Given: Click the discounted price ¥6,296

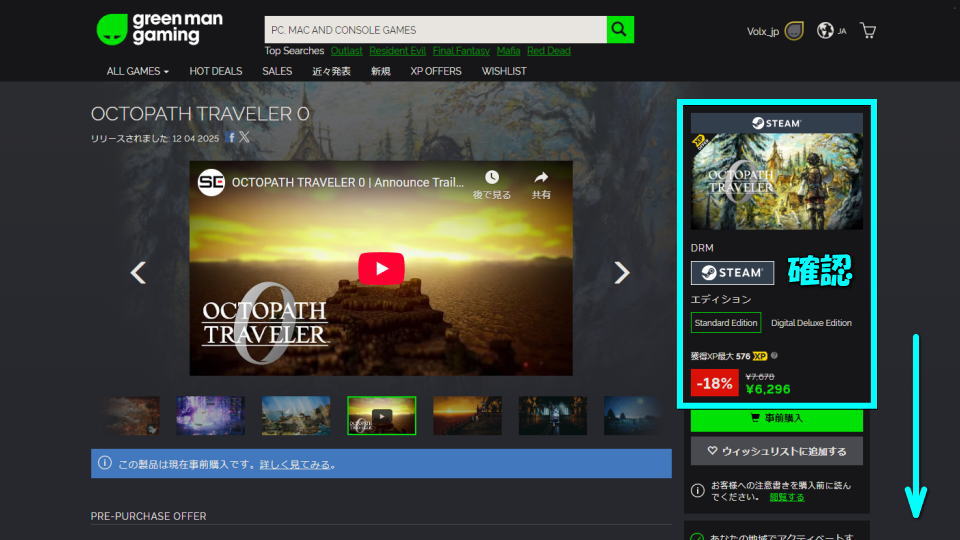Looking at the screenshot, I should (768, 389).
